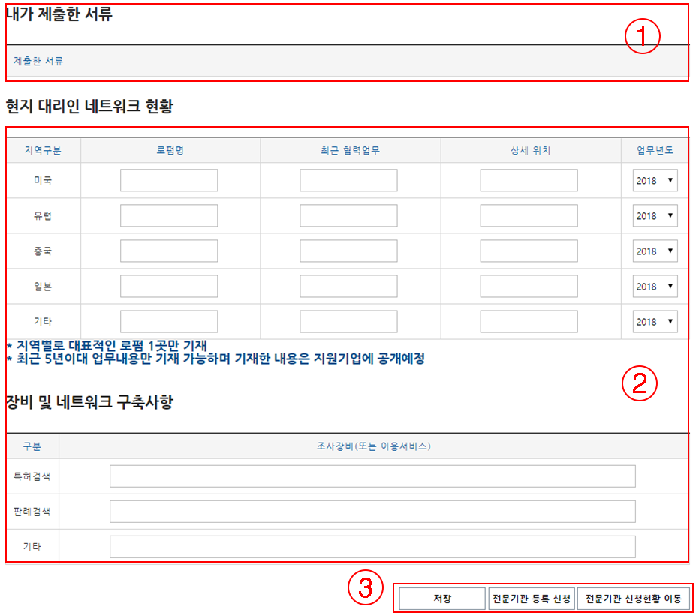Click the 저장 button
Viewport: 699px width, 616px height.
click(442, 599)
